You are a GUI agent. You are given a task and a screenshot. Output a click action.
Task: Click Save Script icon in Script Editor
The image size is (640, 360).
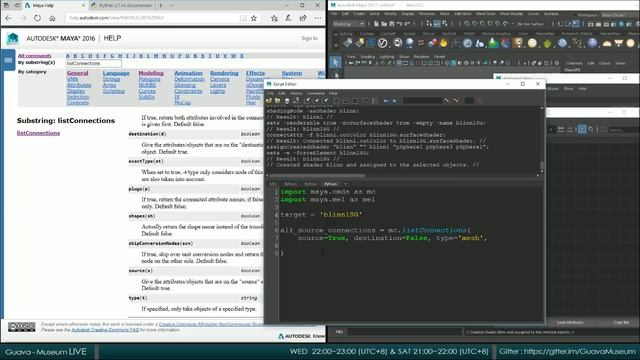point(287,100)
